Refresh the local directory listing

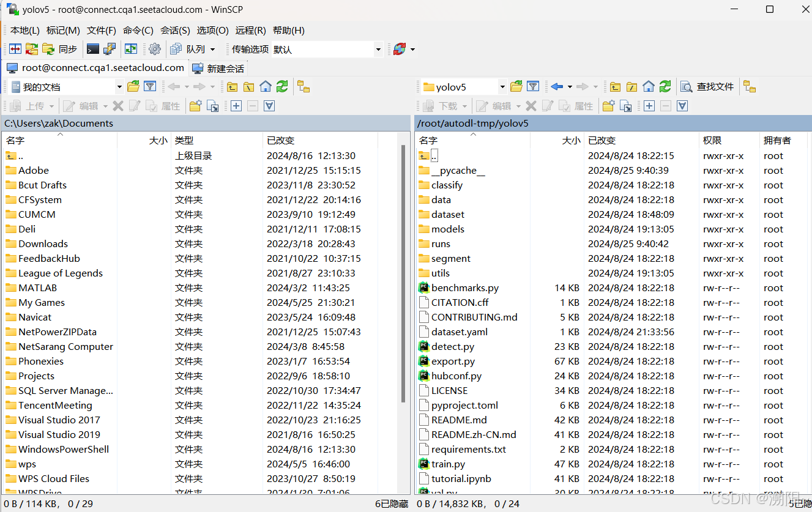pyautogui.click(x=282, y=87)
